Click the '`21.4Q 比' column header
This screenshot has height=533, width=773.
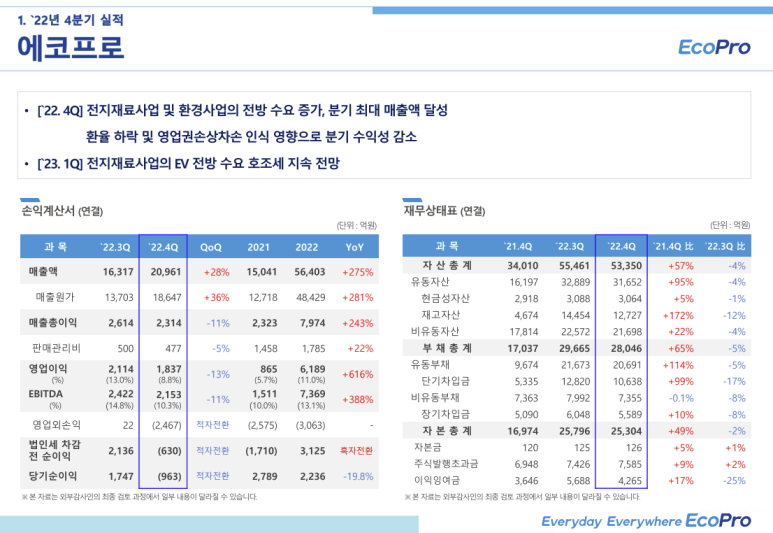[673, 246]
